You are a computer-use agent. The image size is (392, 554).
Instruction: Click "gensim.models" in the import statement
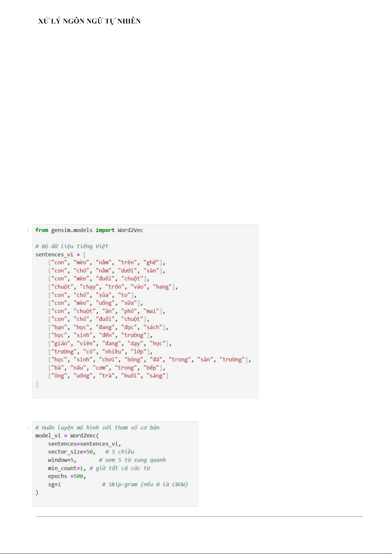(72, 230)
